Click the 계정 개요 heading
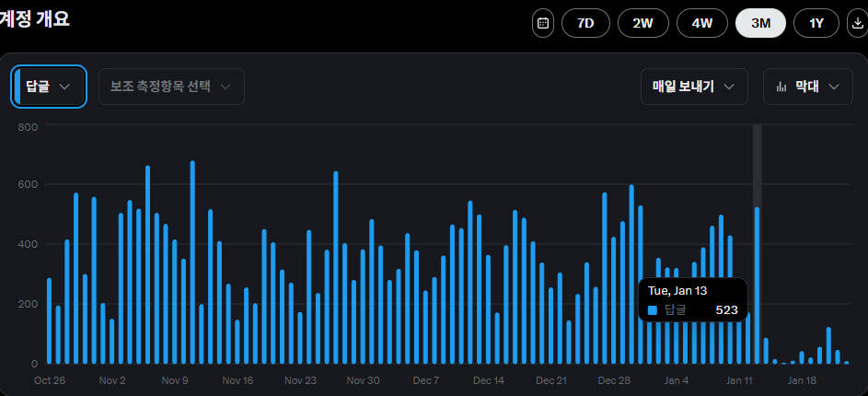The height and width of the screenshot is (396, 868). point(34,19)
